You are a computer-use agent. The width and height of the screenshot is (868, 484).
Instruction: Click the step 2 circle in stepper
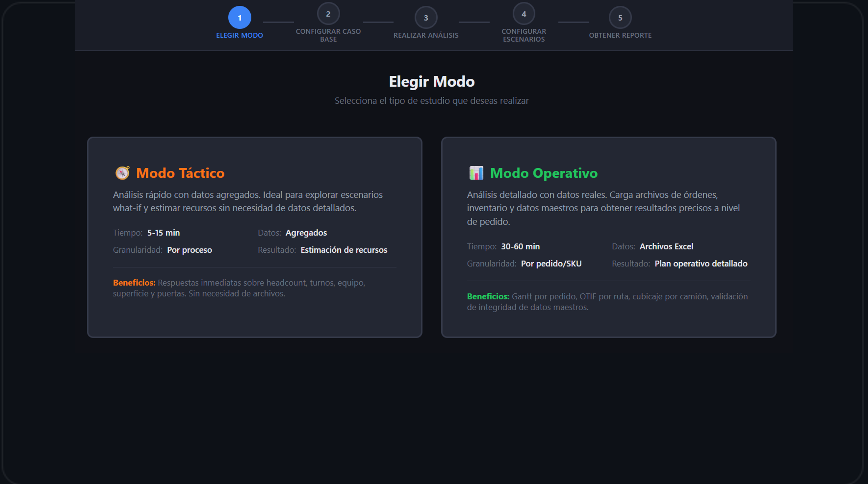328,14
